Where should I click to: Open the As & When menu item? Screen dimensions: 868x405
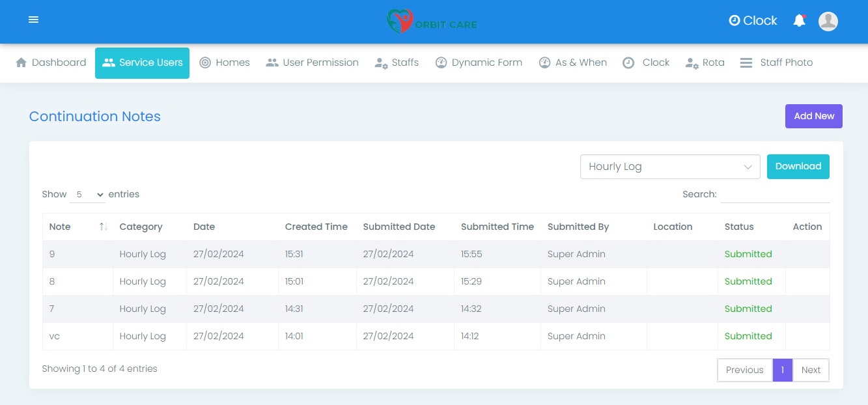tap(573, 63)
